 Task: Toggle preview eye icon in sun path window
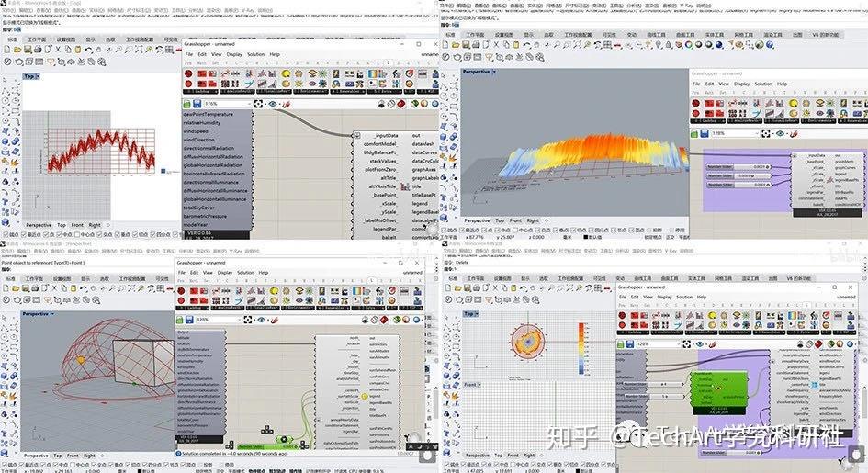261,320
